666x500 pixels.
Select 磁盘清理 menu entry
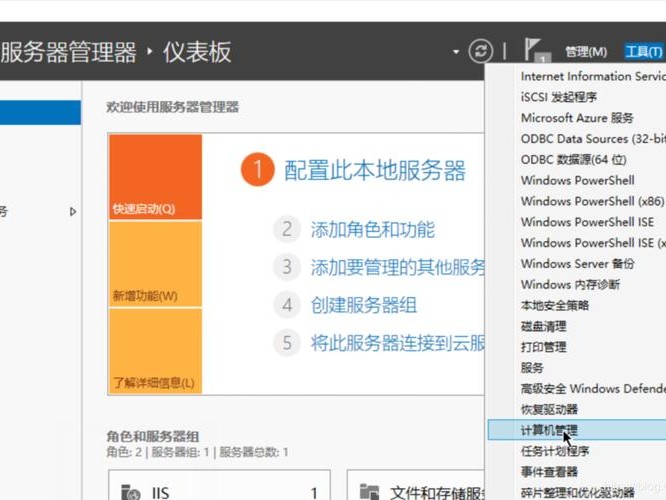click(544, 326)
